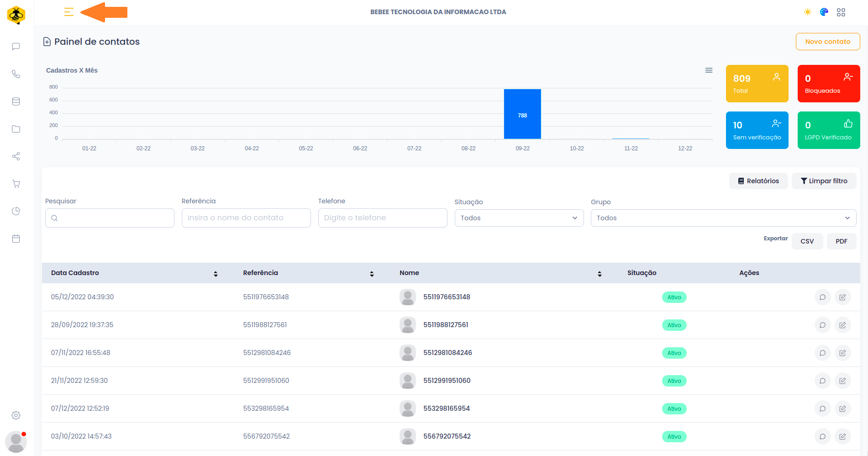The image size is (868, 456).
Task: Click the Novo contato button
Action: (827, 42)
